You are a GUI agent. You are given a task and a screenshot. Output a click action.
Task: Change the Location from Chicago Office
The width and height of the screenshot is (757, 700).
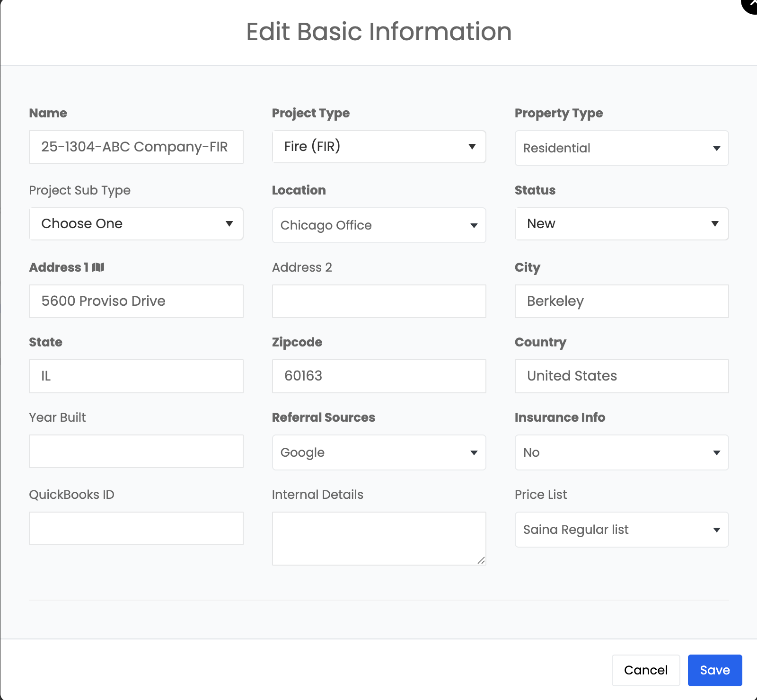(378, 225)
